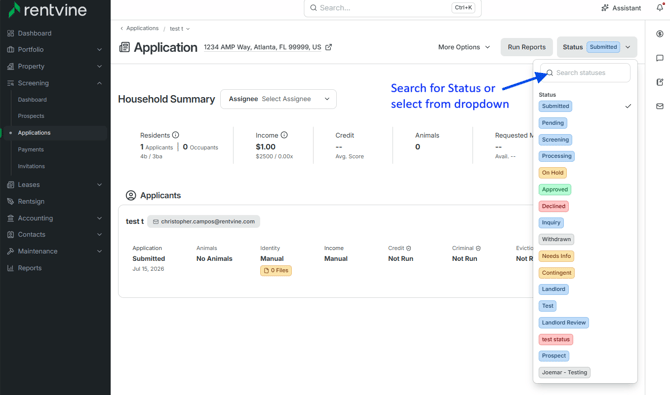Expand the Property sidebar section
The width and height of the screenshot is (670, 395).
click(99, 66)
